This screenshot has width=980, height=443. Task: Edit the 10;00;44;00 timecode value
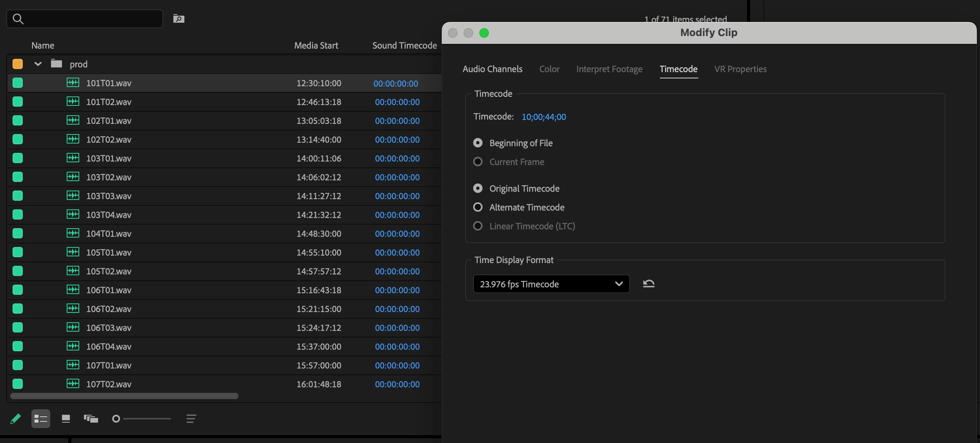pyautogui.click(x=544, y=117)
